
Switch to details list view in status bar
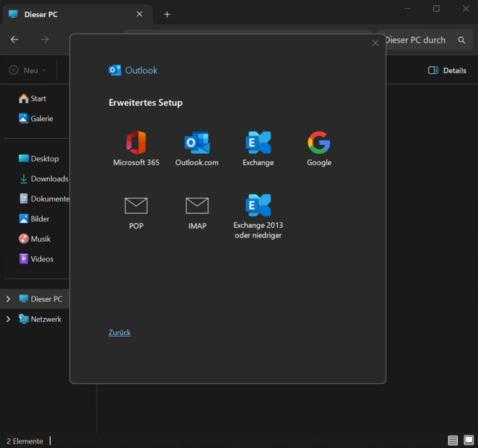pyautogui.click(x=453, y=441)
